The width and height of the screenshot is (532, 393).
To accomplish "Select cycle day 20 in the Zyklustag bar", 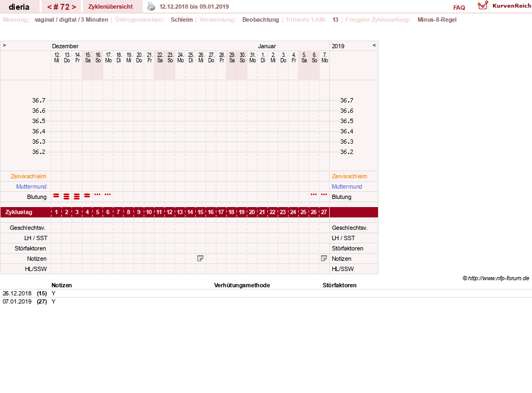I will [x=252, y=212].
